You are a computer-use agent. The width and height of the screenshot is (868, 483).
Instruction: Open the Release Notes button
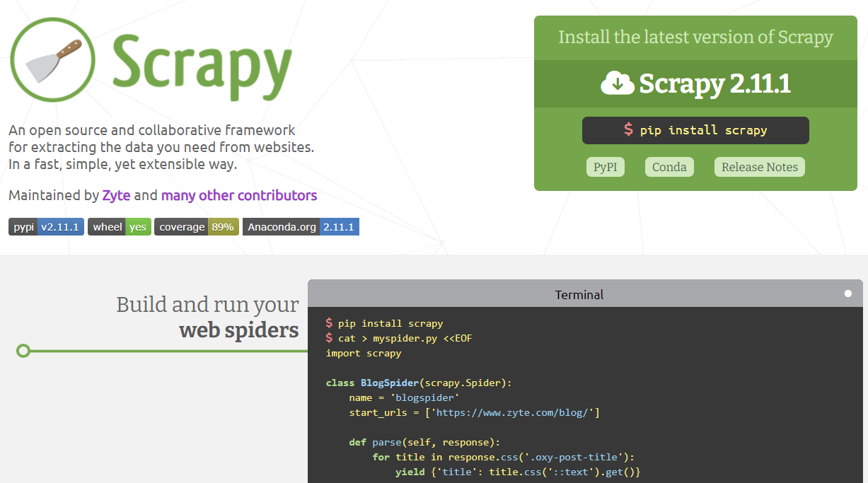coord(760,167)
